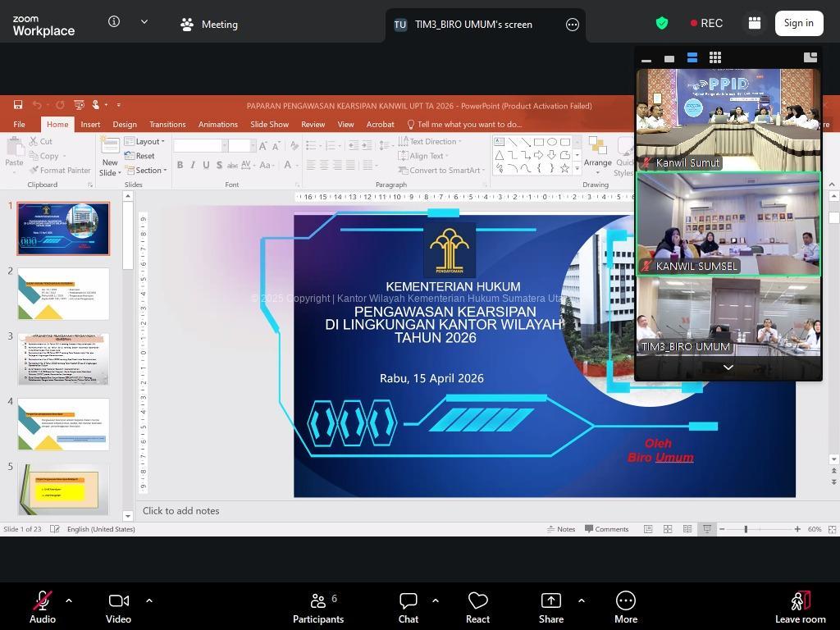
Task: Switch to the Meeting tab
Action: pyautogui.click(x=209, y=25)
